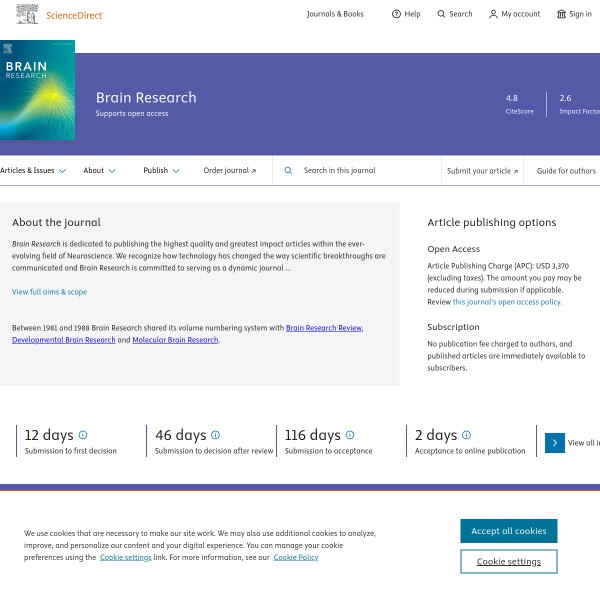Open My account person icon
600x600 pixels.
pyautogui.click(x=493, y=14)
